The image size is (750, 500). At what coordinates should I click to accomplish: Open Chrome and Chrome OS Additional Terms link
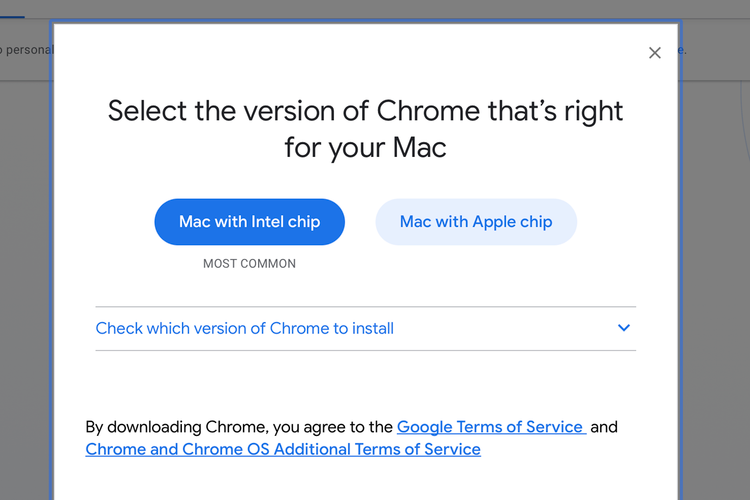coord(283,450)
